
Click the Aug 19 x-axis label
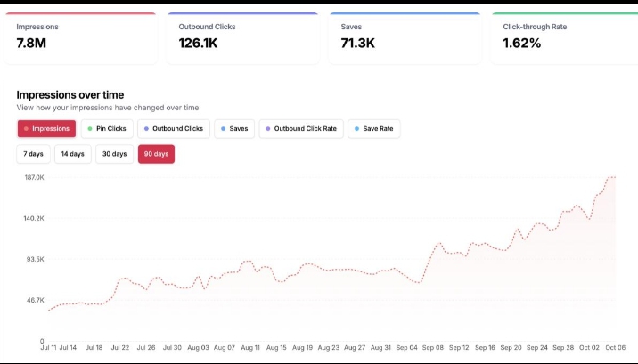tap(302, 348)
